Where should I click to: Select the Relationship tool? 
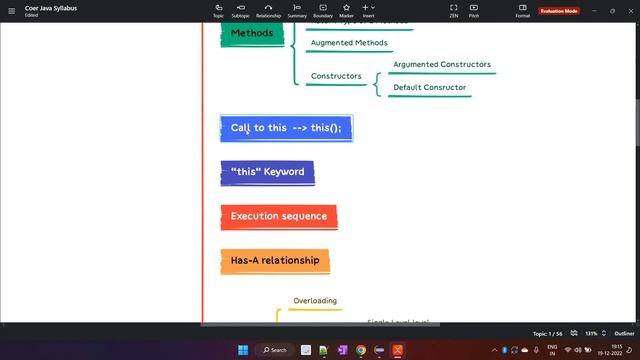tap(268, 11)
